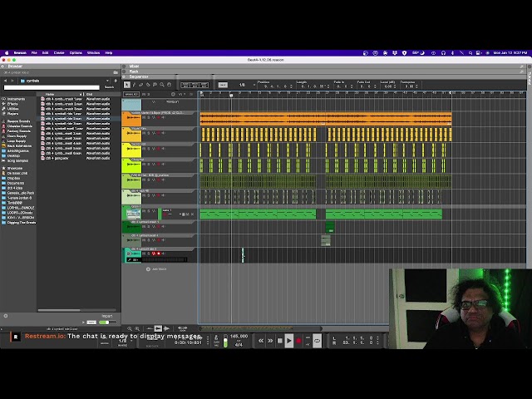Click the follow song arrow button

coord(158,328)
